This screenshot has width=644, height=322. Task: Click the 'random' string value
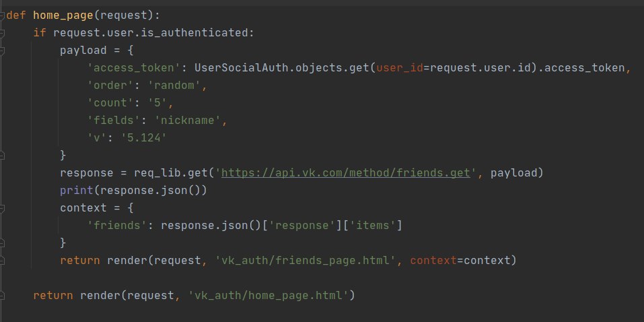(x=174, y=86)
